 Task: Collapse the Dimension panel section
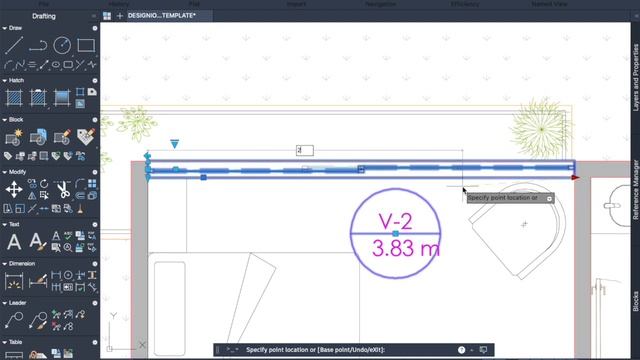tap(4, 264)
